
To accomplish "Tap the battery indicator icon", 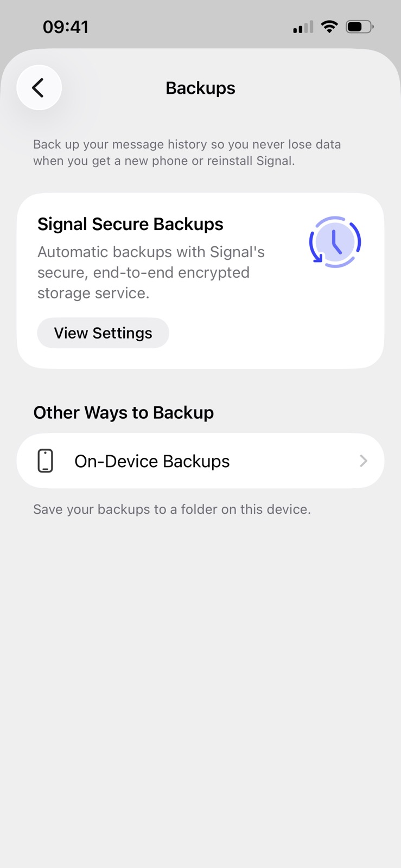I will click(x=360, y=27).
